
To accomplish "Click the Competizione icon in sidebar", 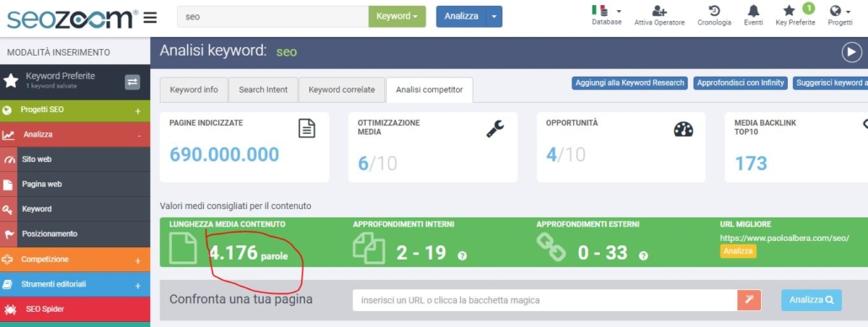I will (x=8, y=260).
